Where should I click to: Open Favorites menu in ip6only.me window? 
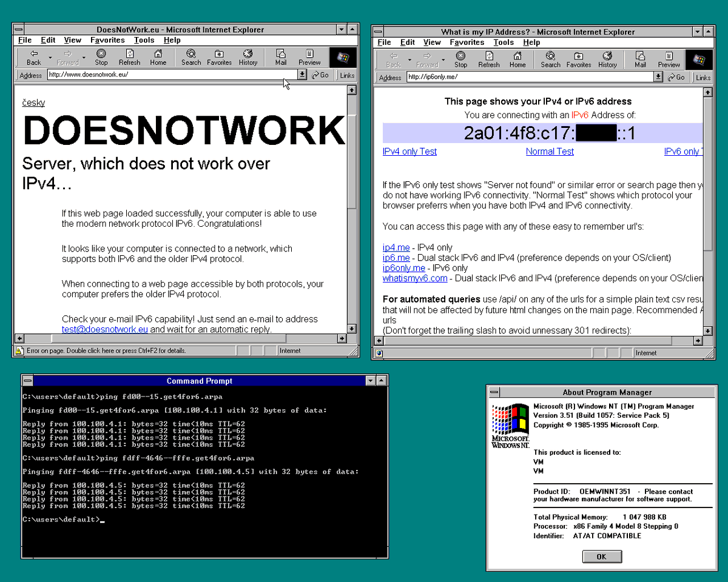coord(467,42)
